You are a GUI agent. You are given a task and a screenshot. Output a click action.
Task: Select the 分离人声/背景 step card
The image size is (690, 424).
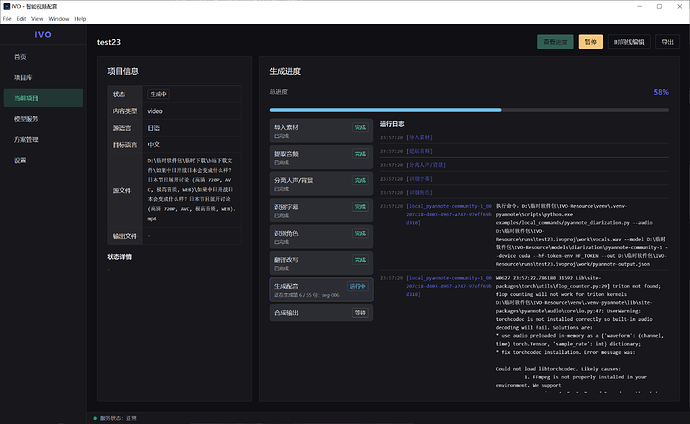(321, 183)
